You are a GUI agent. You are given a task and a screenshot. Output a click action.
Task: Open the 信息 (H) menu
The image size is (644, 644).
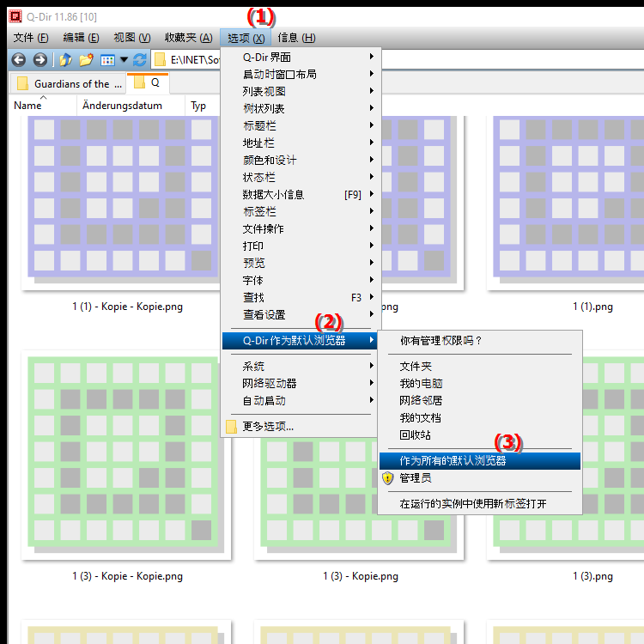click(x=296, y=38)
